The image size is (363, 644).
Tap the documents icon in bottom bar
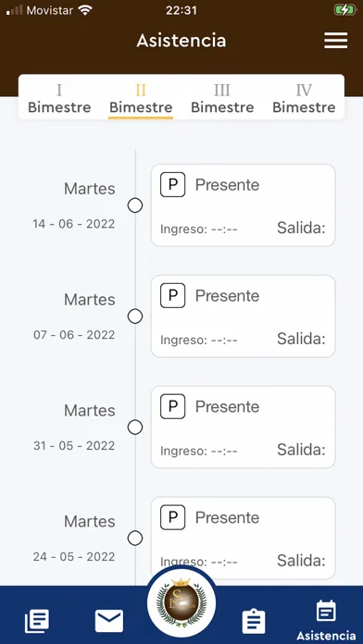(x=37, y=621)
